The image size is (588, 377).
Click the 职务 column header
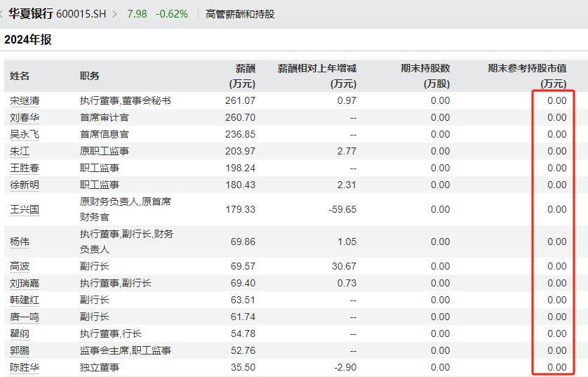pyautogui.click(x=90, y=76)
